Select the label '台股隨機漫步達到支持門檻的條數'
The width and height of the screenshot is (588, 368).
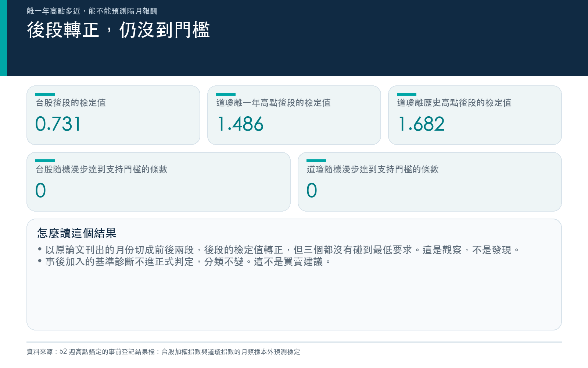(101, 169)
